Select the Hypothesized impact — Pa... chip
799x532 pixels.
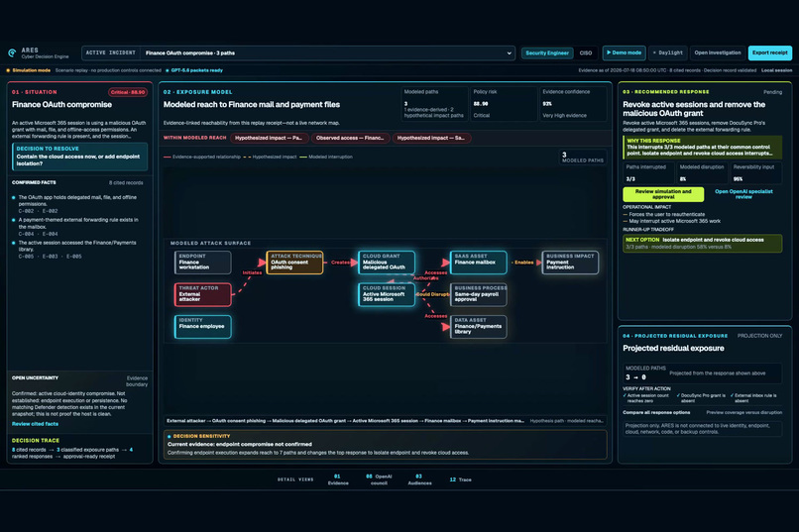coord(269,138)
